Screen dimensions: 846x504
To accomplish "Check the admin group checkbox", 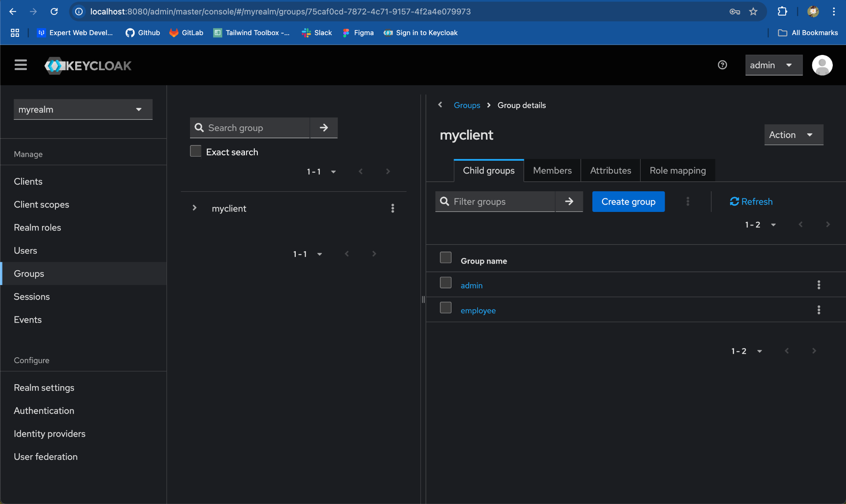I will coord(445,283).
